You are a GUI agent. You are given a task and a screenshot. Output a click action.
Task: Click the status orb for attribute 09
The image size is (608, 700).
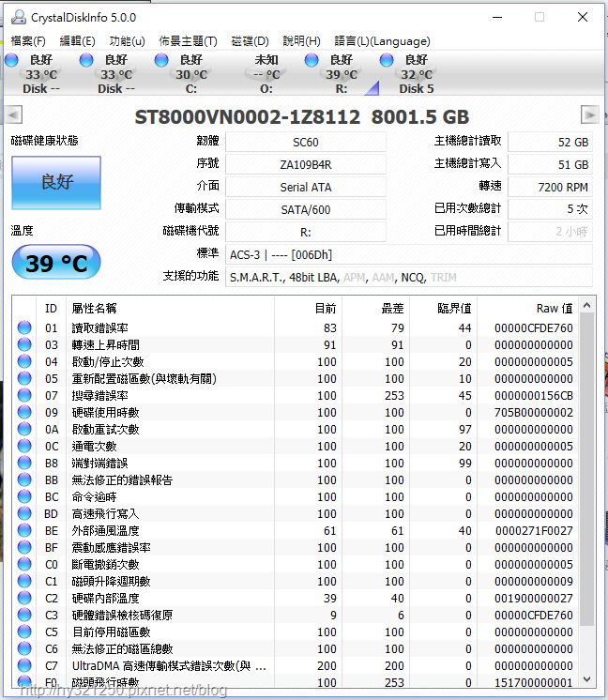click(x=24, y=412)
